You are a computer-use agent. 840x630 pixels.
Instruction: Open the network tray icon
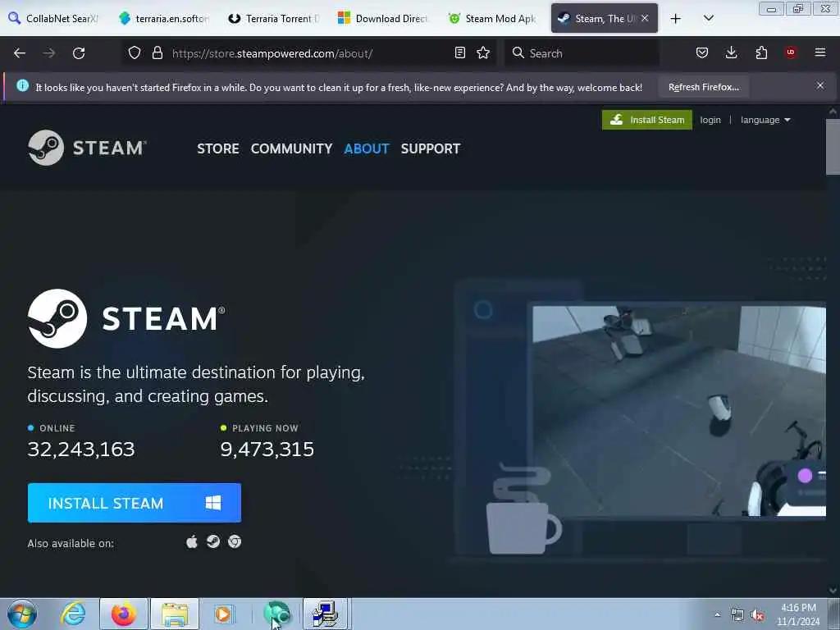737,615
